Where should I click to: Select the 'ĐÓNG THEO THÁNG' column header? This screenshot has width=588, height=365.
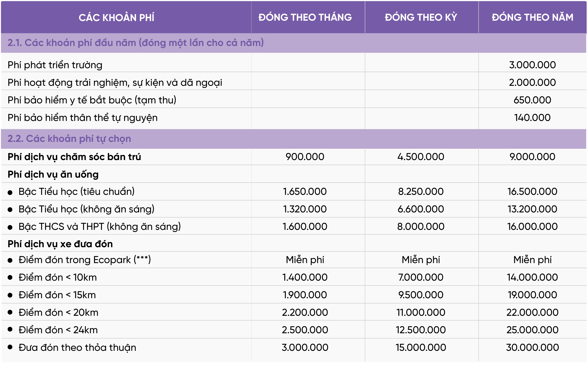click(x=305, y=17)
